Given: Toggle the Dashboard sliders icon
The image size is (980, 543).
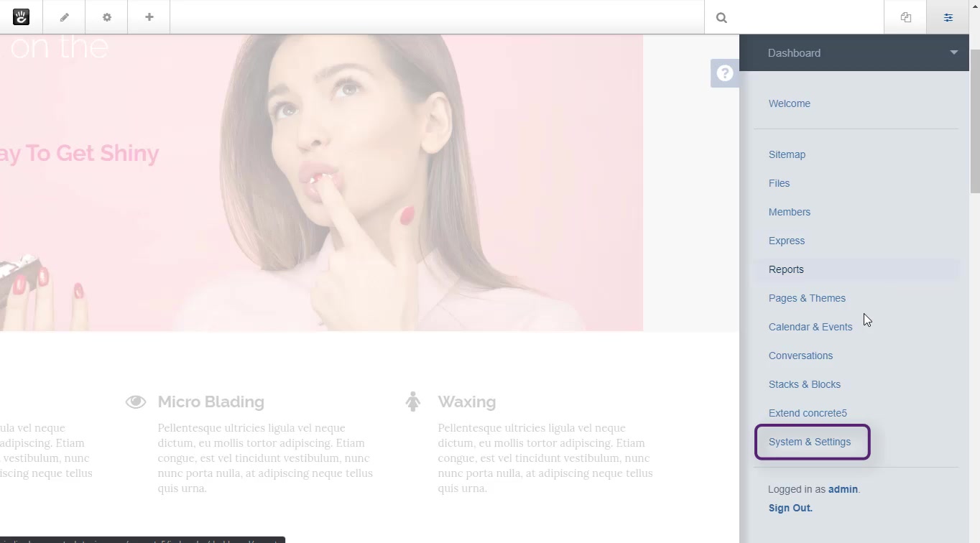Looking at the screenshot, I should pyautogui.click(x=948, y=17).
